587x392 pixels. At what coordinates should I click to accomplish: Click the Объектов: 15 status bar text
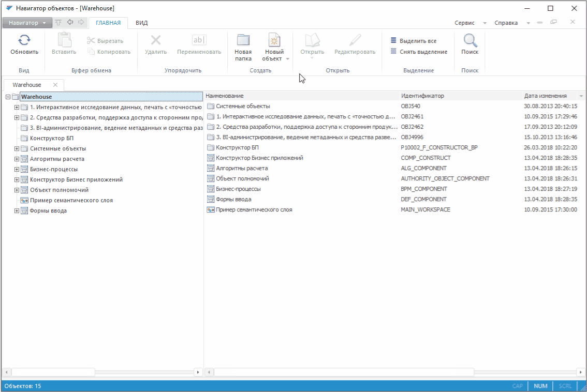23,386
